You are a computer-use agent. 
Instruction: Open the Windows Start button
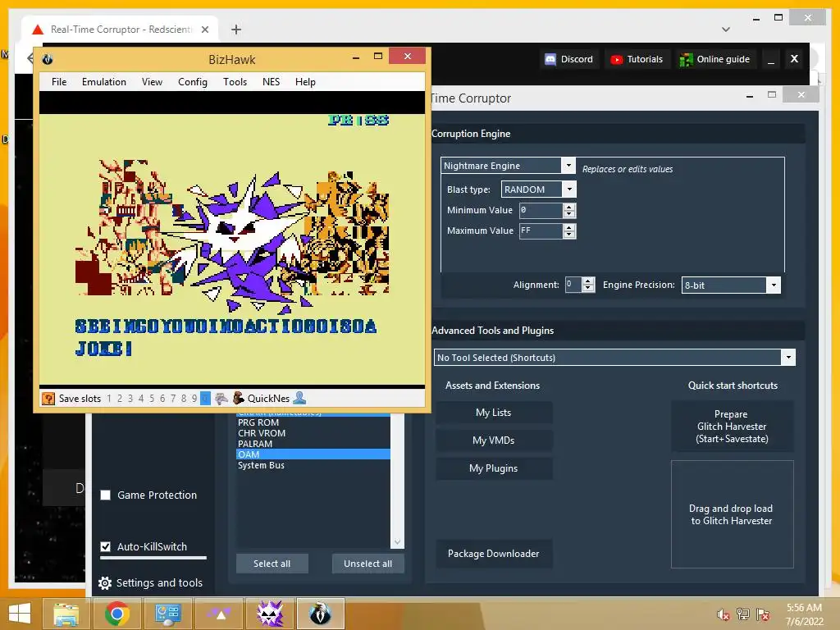(x=20, y=614)
